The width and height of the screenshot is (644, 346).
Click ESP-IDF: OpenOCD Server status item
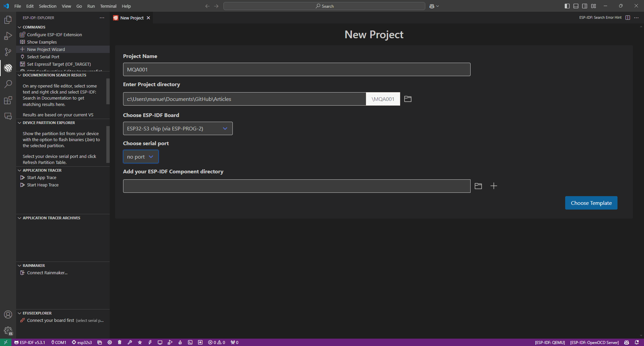594,342
